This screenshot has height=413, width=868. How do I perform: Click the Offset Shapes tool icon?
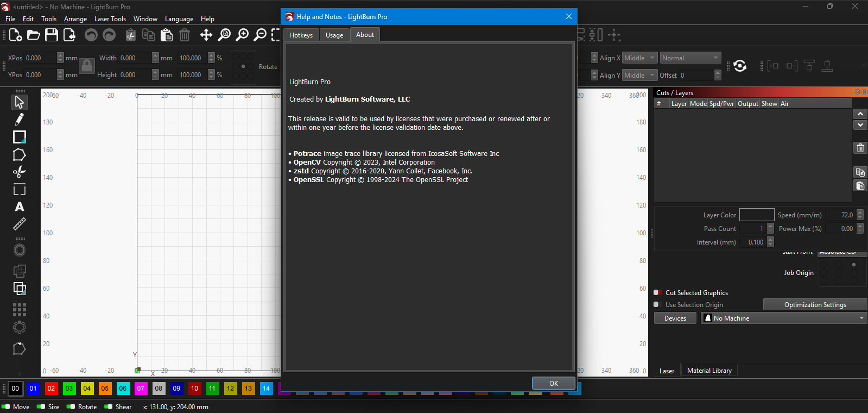coord(20,250)
